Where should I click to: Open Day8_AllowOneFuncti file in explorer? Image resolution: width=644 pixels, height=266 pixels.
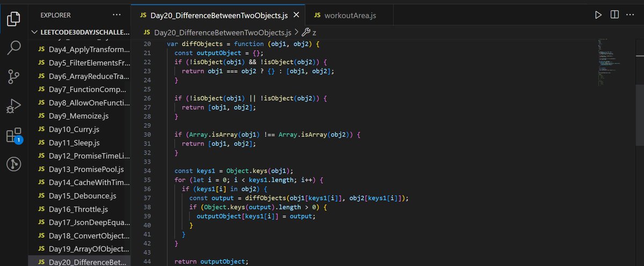point(80,102)
